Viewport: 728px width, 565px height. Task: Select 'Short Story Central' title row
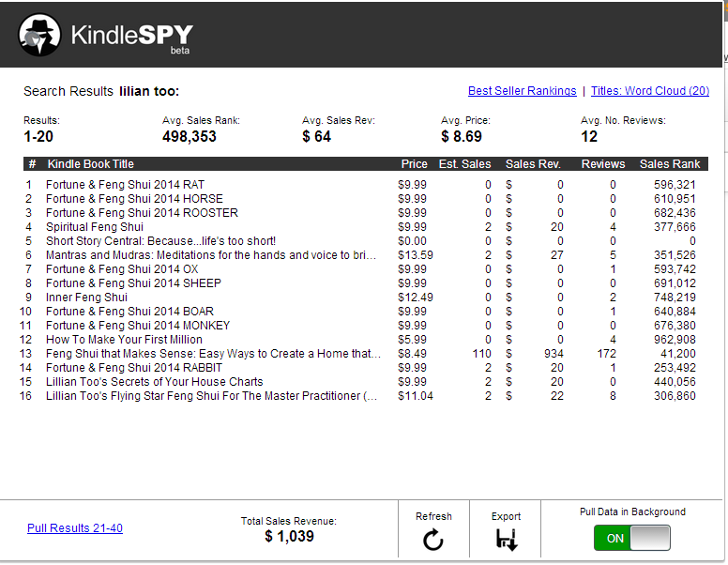coord(160,241)
